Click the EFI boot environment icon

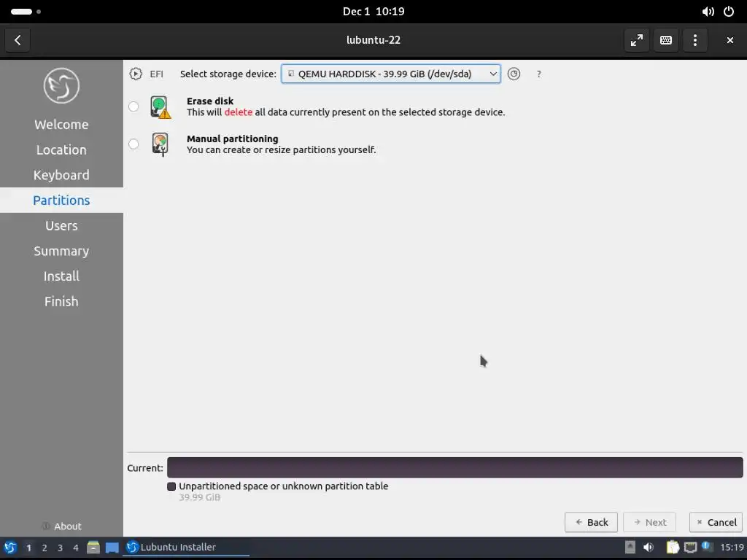pos(136,74)
